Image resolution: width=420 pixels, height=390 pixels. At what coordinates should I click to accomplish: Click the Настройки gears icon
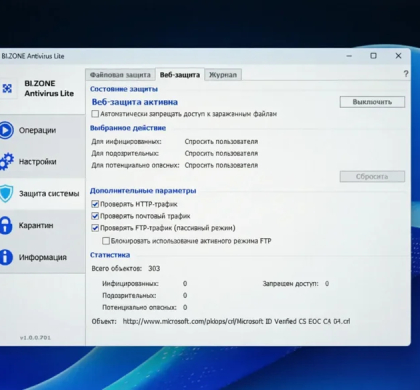(6, 162)
